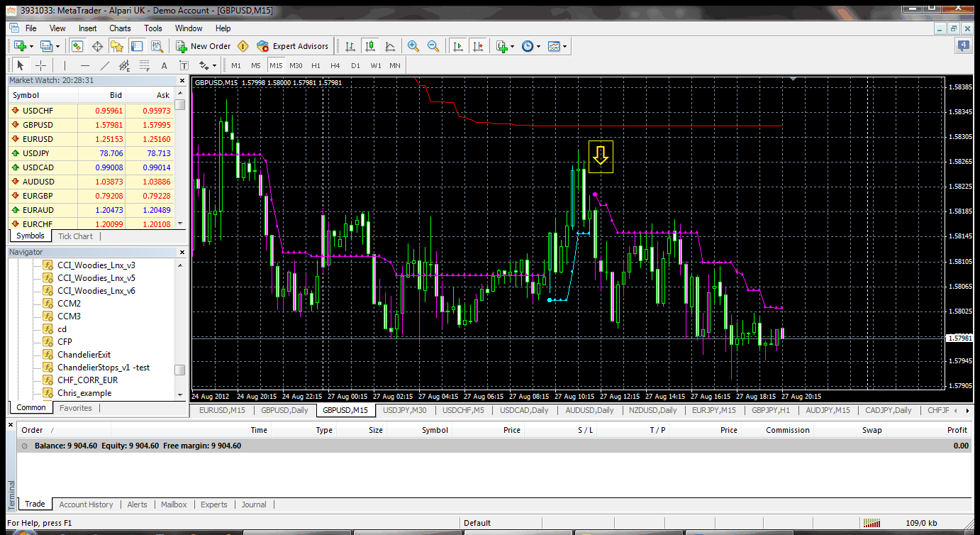The height and width of the screenshot is (535, 980).
Task: Close the Terminal panel with X
Action: pos(11,424)
